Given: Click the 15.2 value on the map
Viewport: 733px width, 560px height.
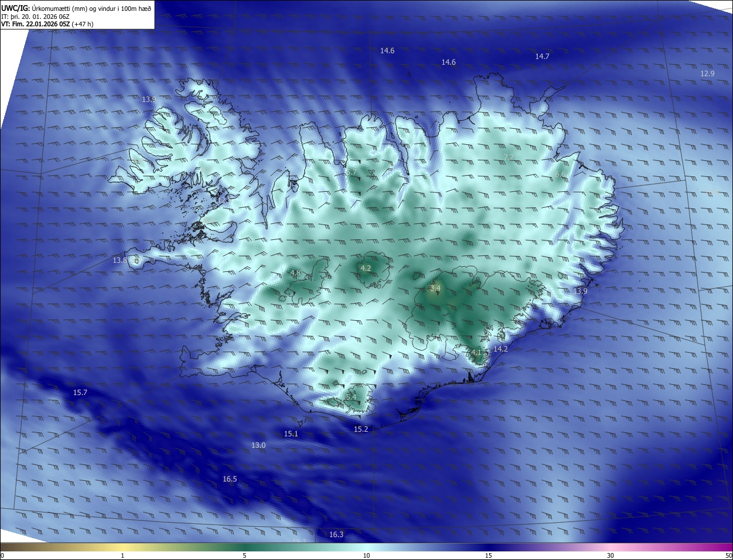Looking at the screenshot, I should click(361, 429).
